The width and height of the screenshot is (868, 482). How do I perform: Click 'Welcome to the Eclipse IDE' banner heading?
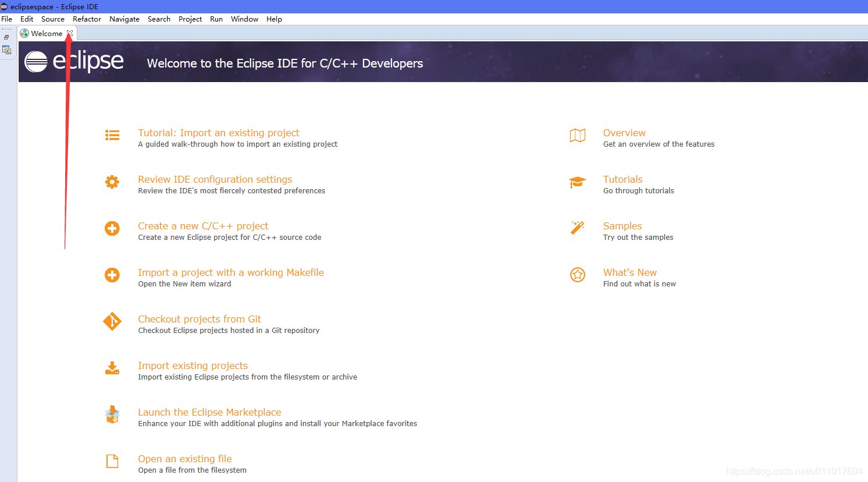(285, 63)
